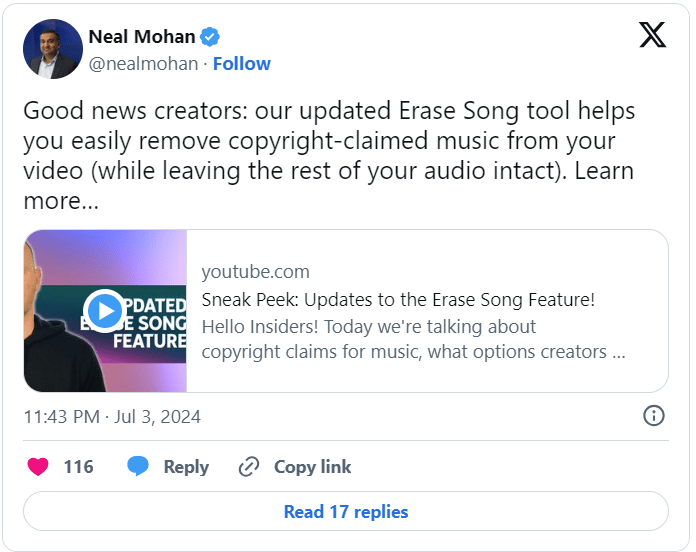This screenshot has height=552, width=696.
Task: Click the youtube.com domain link
Action: click(255, 272)
